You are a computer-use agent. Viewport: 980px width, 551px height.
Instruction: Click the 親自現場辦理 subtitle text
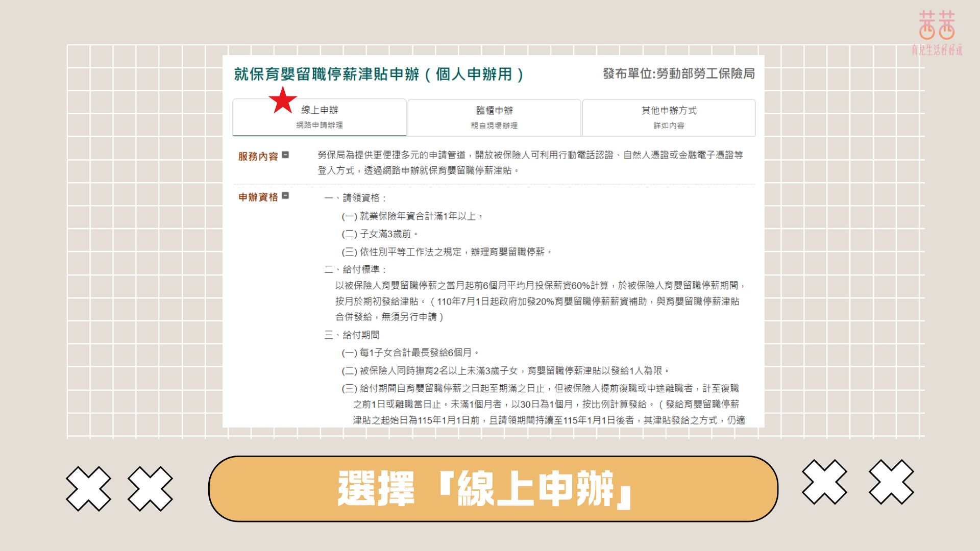pyautogui.click(x=493, y=126)
